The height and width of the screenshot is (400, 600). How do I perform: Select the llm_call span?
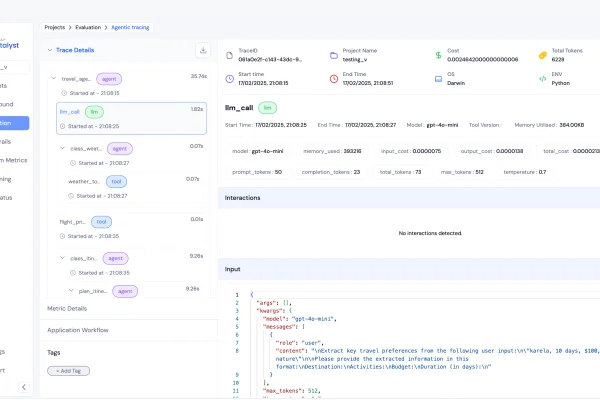(x=131, y=118)
